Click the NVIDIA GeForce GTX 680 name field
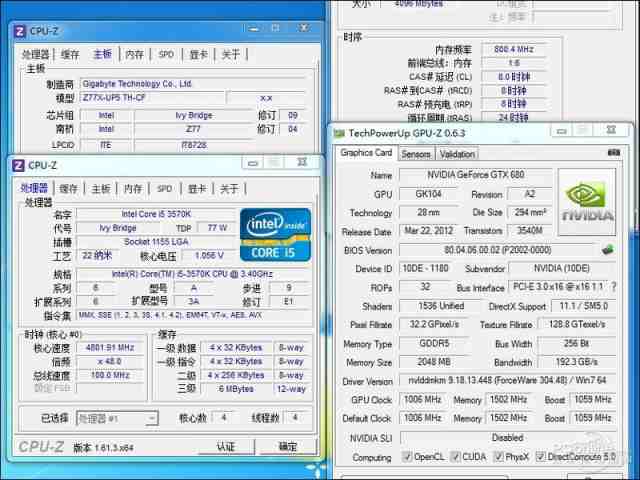Viewport: 640px width, 480px height. tap(475, 175)
